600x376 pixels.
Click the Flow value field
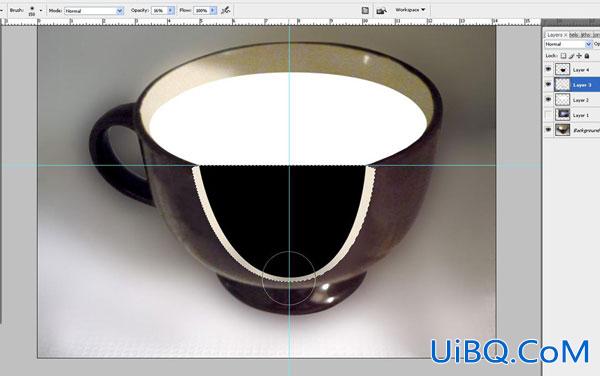pos(202,11)
